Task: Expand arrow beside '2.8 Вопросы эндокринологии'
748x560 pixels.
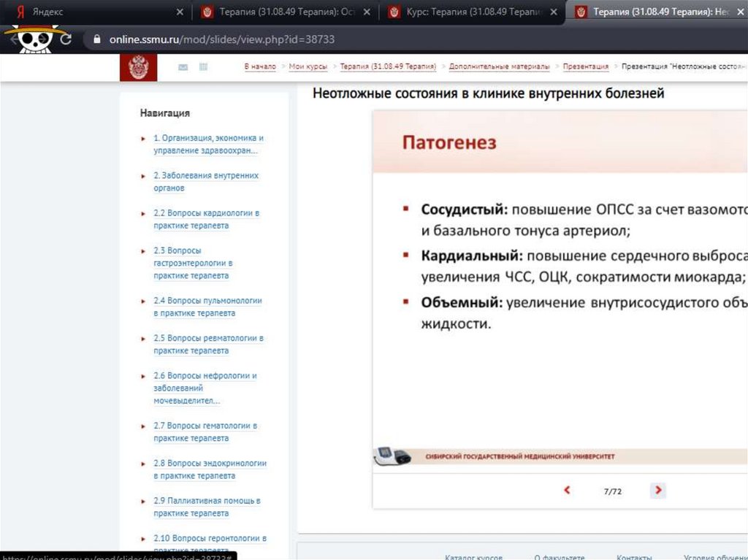Action: (143, 464)
